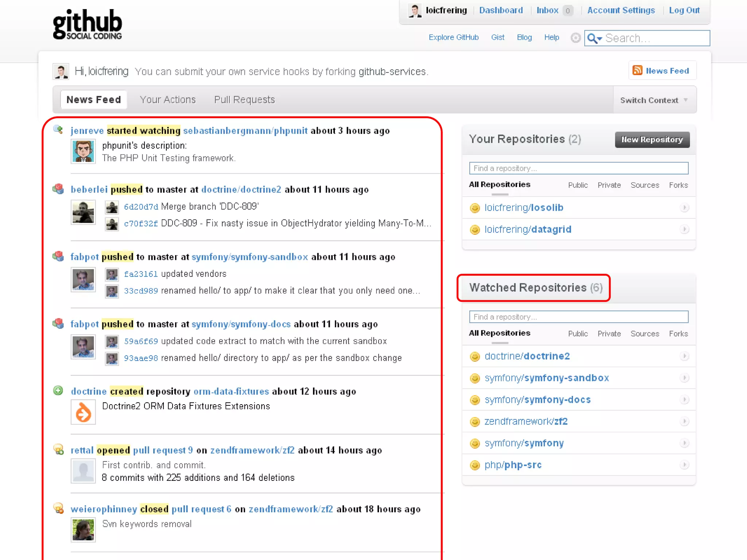Filter Watched Repositories by Forks
Image resolution: width=747 pixels, height=560 pixels.
coord(678,334)
